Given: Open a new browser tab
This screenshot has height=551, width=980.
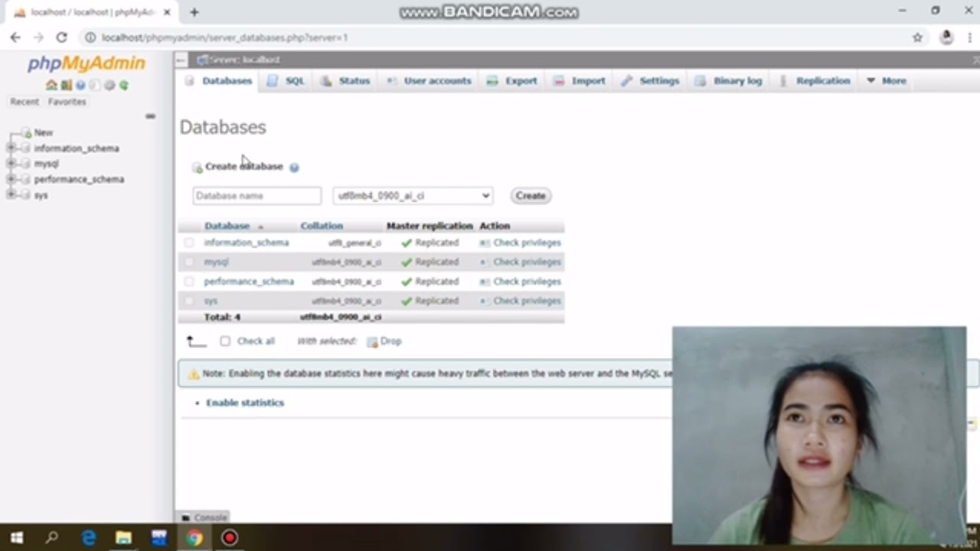Looking at the screenshot, I should (x=194, y=11).
